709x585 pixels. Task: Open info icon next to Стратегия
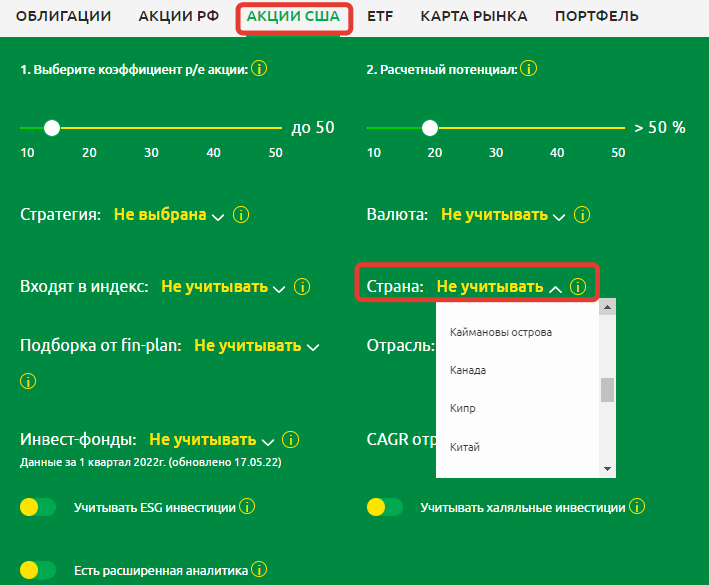pyautogui.click(x=241, y=215)
